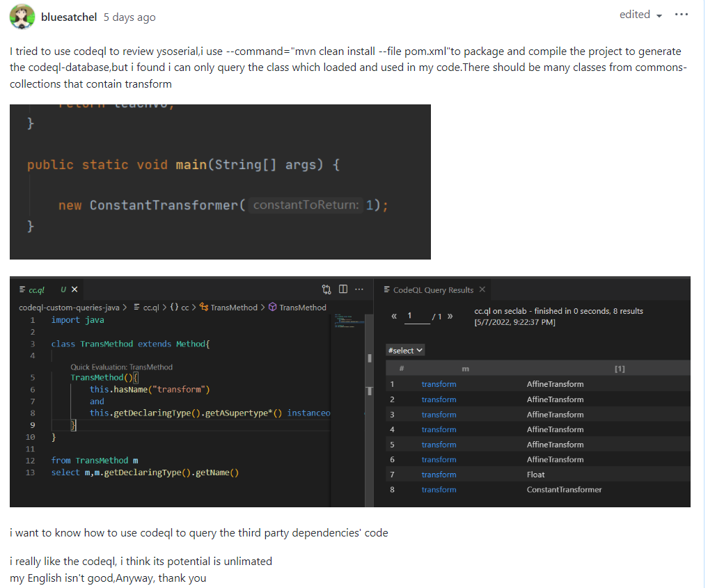Click 'ConstantTransformer' cell in row 8
708x588 pixels.
(564, 489)
